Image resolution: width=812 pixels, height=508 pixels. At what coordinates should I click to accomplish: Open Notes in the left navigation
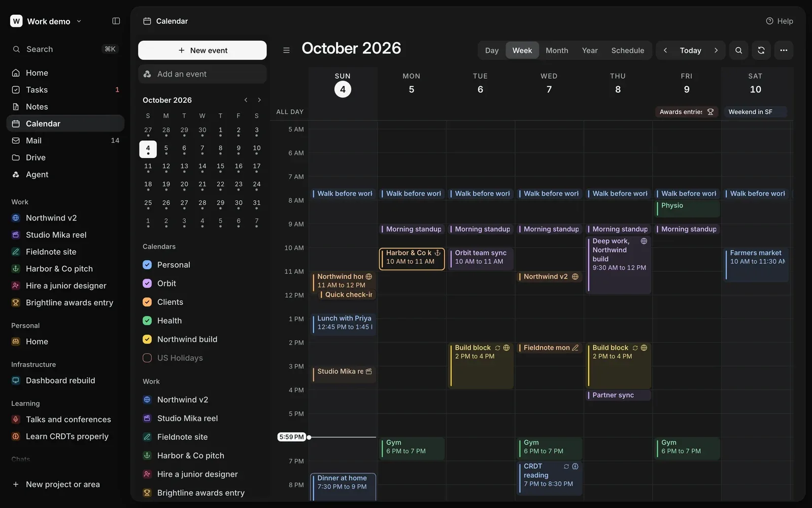pyautogui.click(x=65, y=107)
